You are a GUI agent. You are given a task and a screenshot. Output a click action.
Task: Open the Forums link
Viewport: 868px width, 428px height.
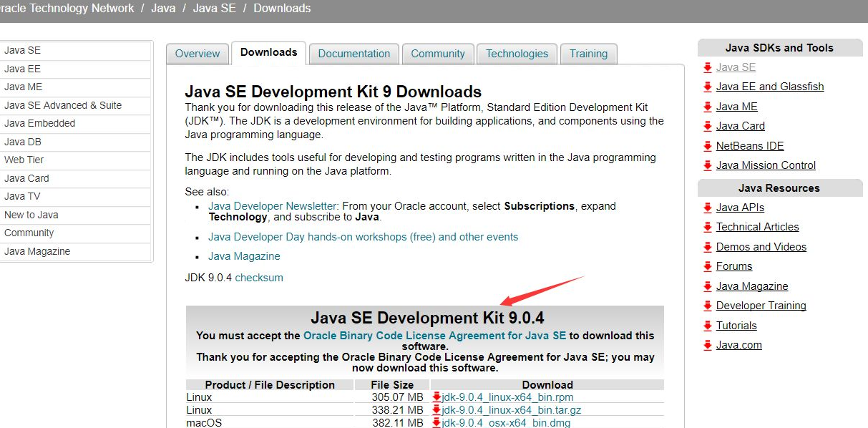(734, 266)
